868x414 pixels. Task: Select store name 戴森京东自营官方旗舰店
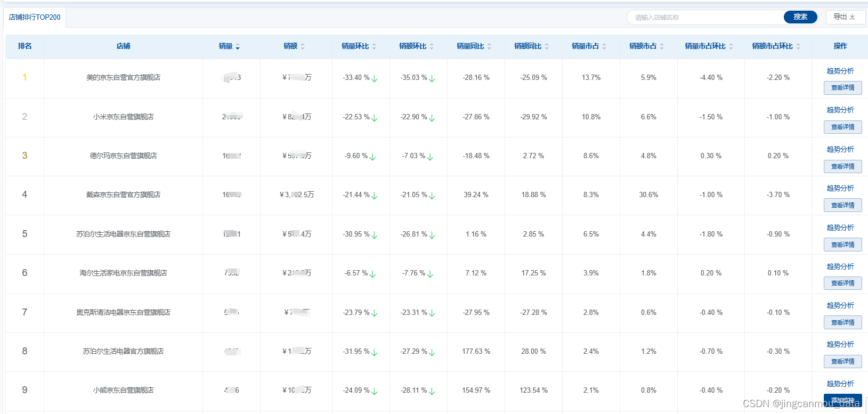click(123, 194)
